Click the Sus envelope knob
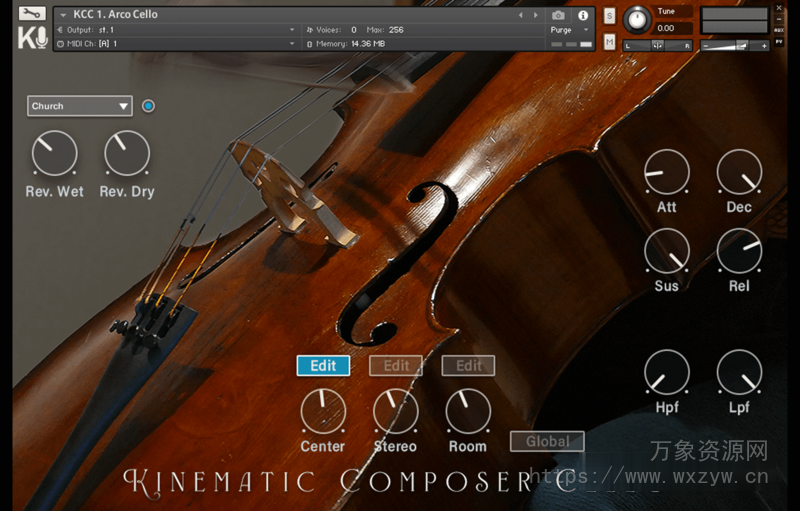The image size is (800, 511). [667, 251]
